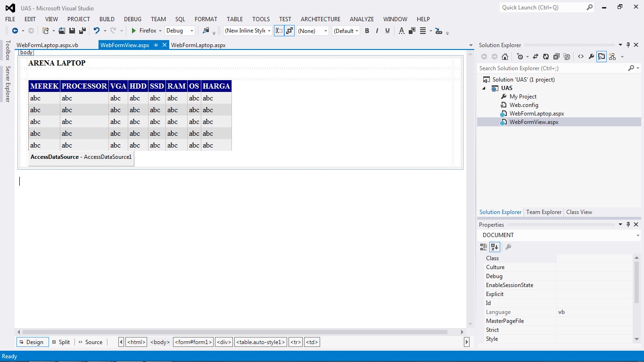Collapse the UAS project node
The height and width of the screenshot is (362, 644).
(483, 88)
